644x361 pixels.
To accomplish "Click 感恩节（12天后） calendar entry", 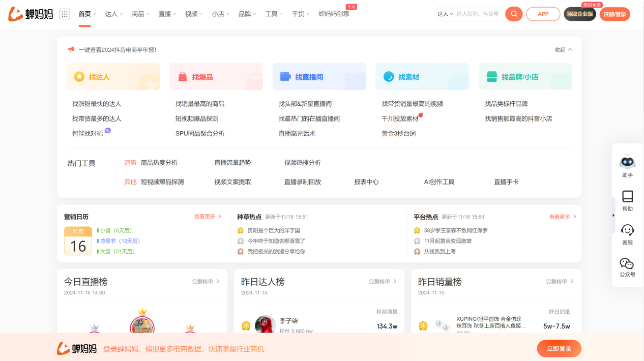I will point(120,241).
